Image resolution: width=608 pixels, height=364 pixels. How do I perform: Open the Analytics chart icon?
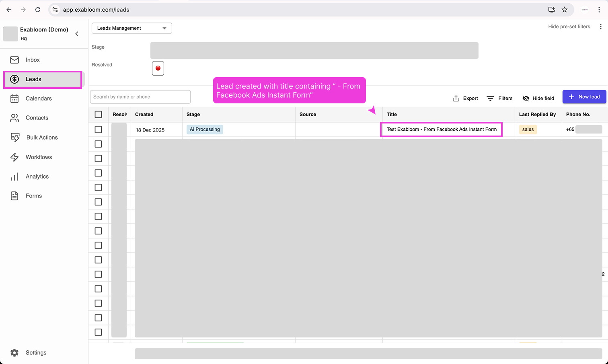(14, 176)
